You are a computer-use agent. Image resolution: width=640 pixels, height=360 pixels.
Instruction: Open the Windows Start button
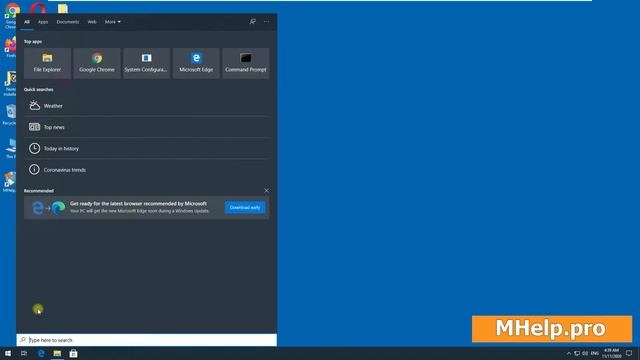[x=8, y=353]
